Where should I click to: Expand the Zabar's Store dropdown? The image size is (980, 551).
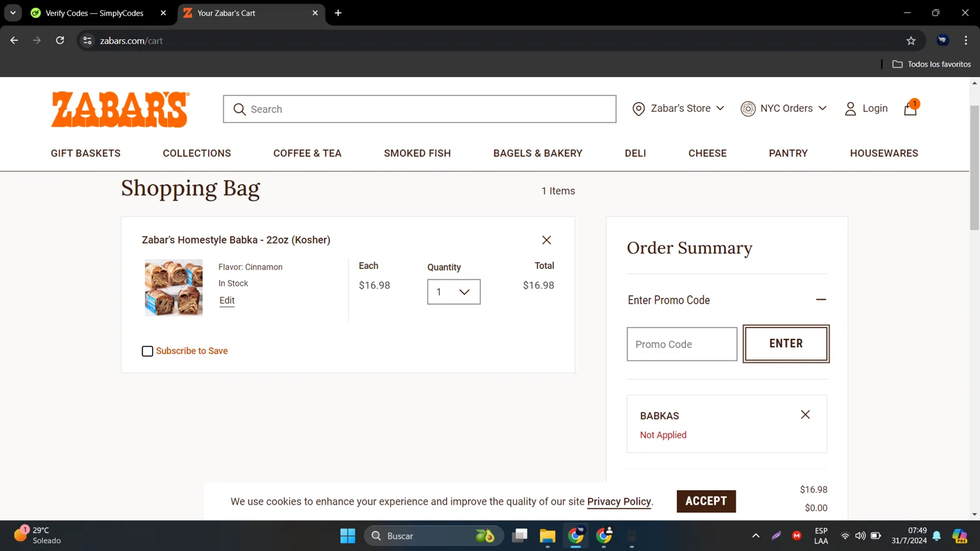coord(720,108)
